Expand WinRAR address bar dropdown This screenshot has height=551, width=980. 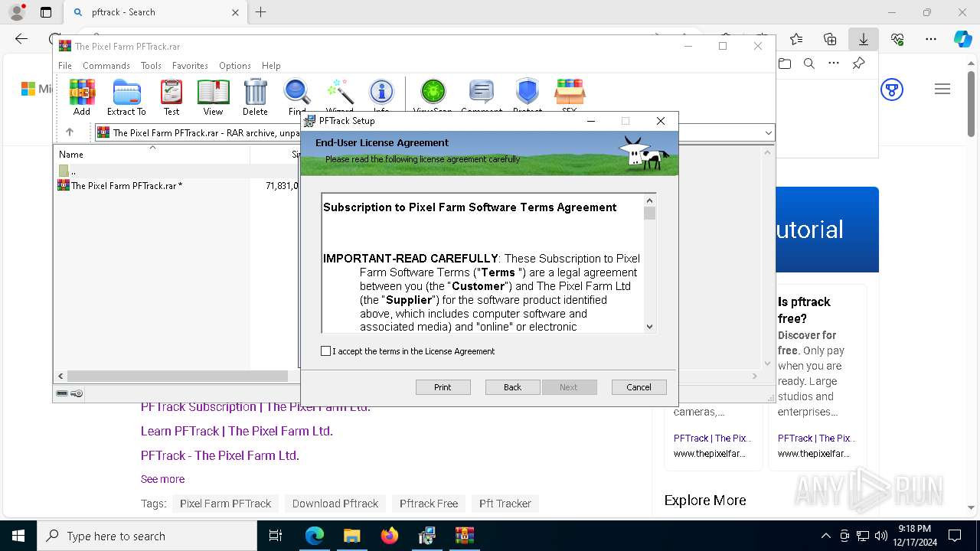pos(769,132)
